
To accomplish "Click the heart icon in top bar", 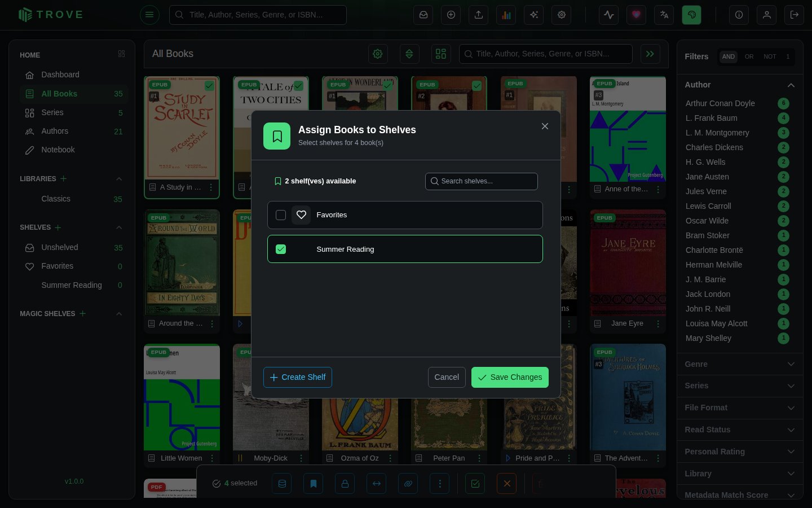I will click(x=637, y=15).
